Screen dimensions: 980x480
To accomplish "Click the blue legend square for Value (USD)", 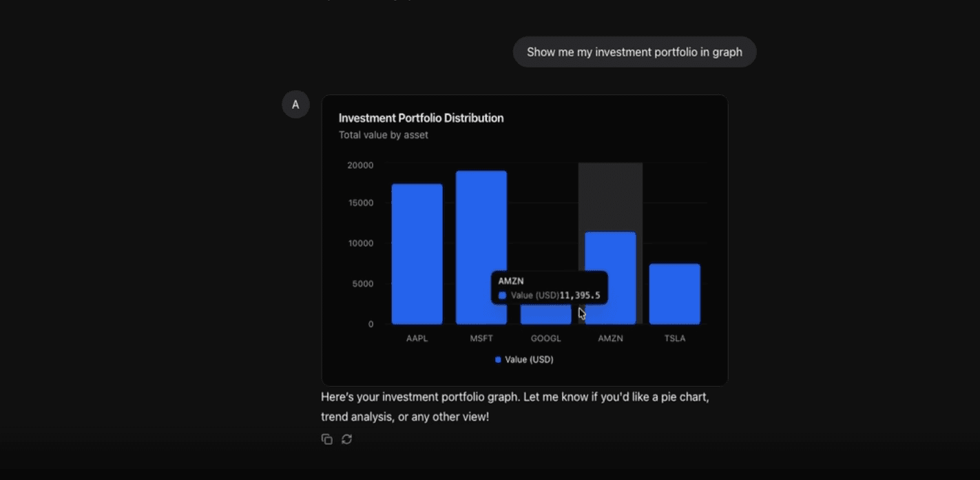I will tap(498, 359).
